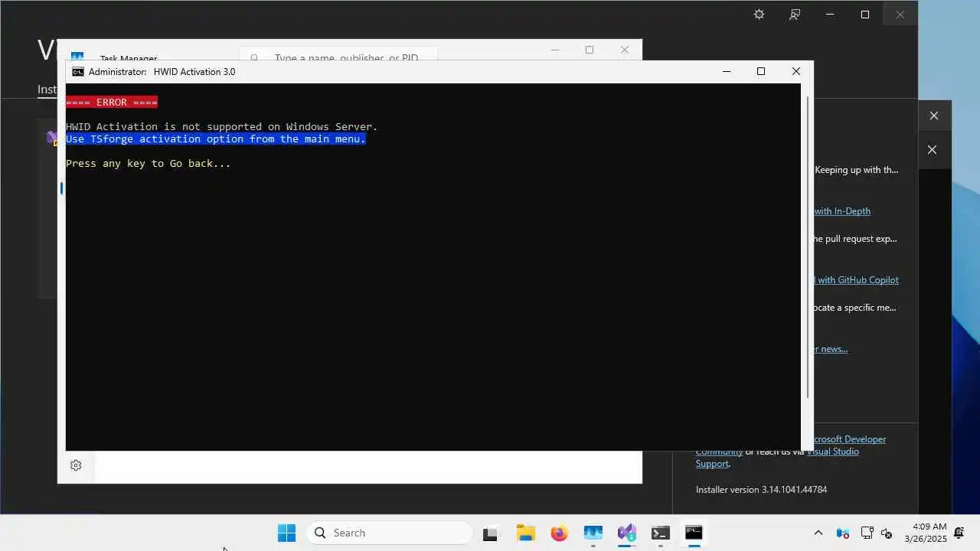
Task: Close the Visual Studio Installer window
Action: point(900,15)
